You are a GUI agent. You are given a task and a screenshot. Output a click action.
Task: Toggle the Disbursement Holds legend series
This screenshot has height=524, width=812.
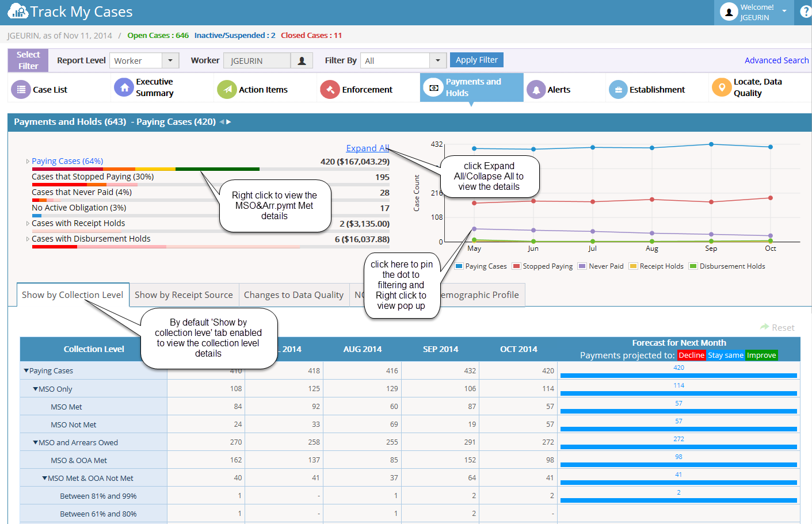[727, 266]
